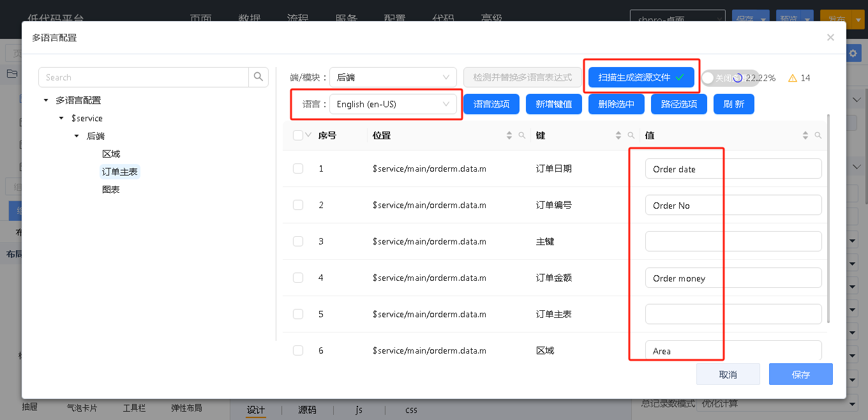Screen dimensions: 868x420
Task: Click the sort arrows in 键 column header
Action: tap(618, 135)
